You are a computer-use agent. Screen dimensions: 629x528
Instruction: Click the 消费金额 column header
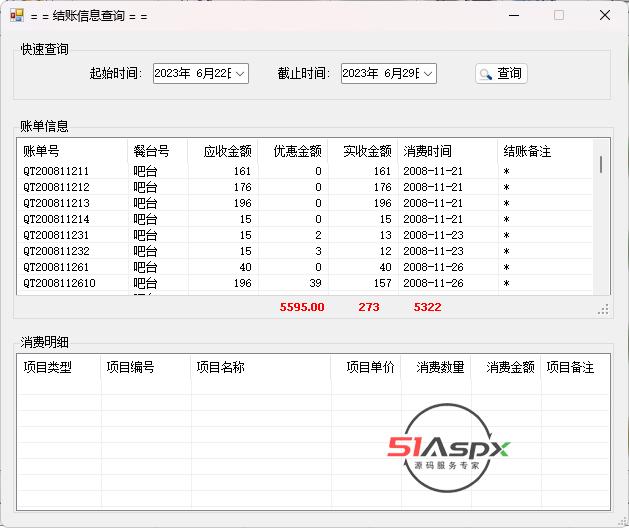[510, 367]
